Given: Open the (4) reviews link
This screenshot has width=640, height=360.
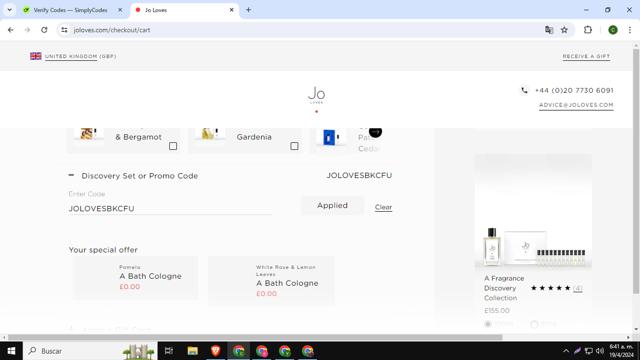Looking at the screenshot, I should (x=578, y=289).
